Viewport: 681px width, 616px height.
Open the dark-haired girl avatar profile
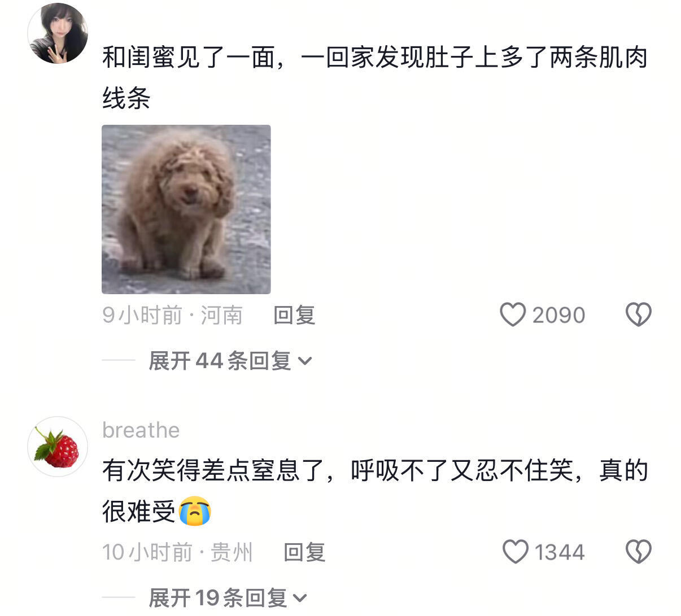tap(58, 33)
